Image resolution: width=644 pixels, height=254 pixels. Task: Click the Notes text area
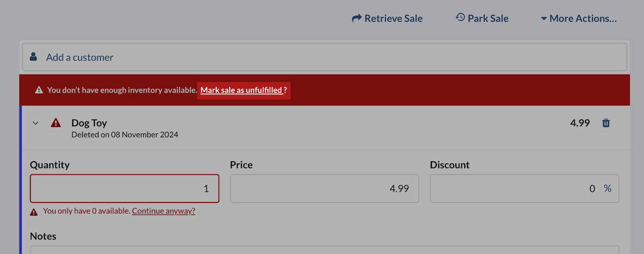(x=324, y=250)
